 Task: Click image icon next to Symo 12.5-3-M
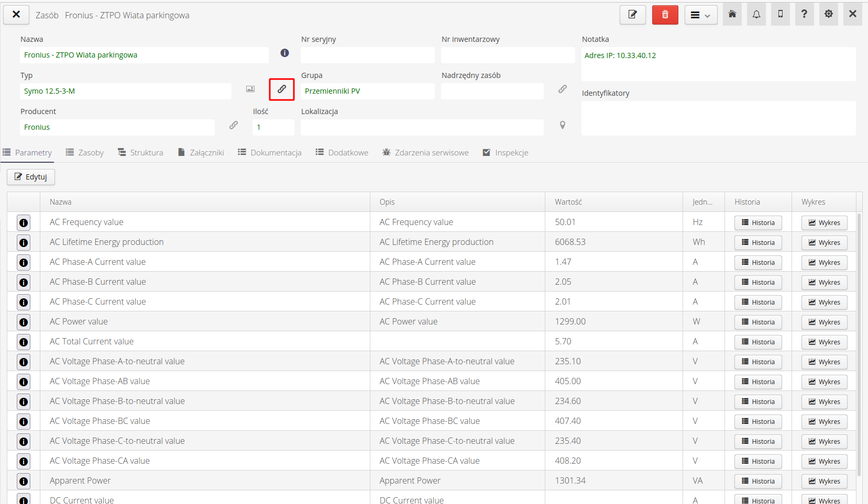point(250,89)
